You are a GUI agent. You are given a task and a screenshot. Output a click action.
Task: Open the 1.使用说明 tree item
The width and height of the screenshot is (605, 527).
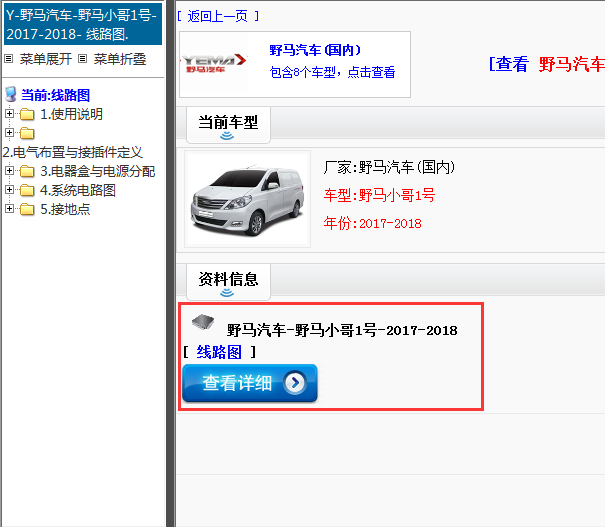tap(72, 114)
